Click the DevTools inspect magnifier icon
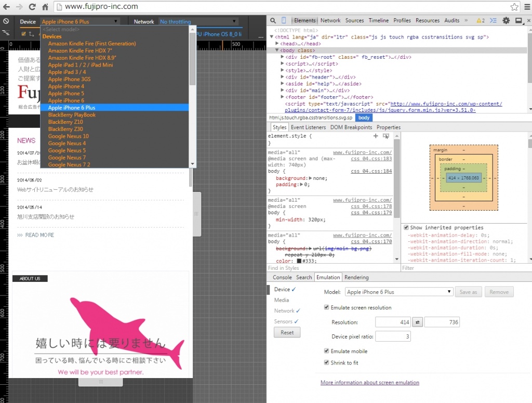This screenshot has height=403, width=532. tap(273, 21)
